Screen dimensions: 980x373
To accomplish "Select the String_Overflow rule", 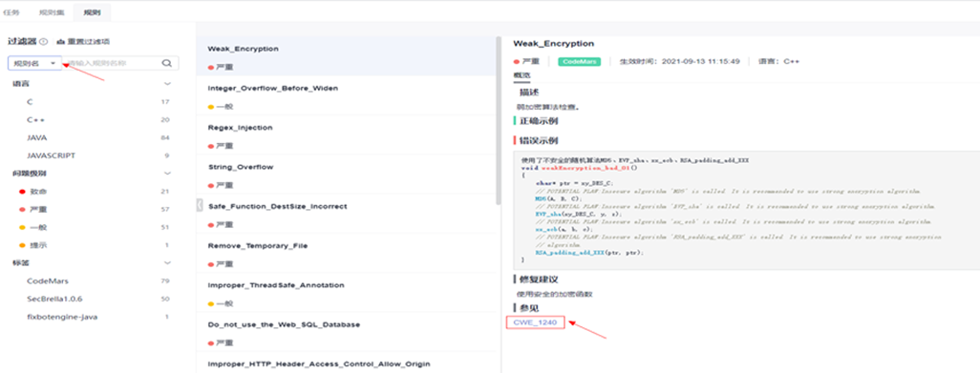I will [x=347, y=175].
